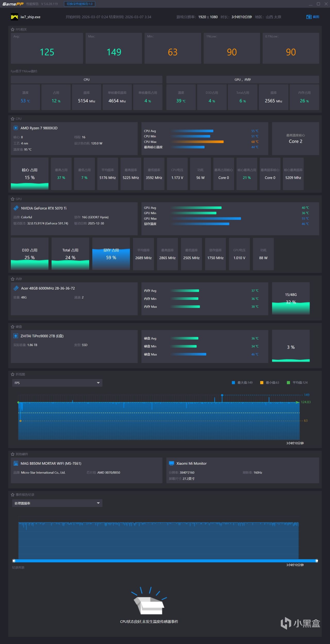Click the 单核最低频率 4654 Mhz tile

click(x=117, y=97)
